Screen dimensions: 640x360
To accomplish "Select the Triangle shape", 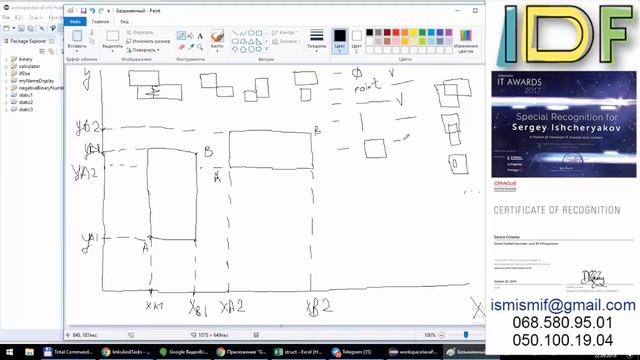I will click(x=251, y=41).
